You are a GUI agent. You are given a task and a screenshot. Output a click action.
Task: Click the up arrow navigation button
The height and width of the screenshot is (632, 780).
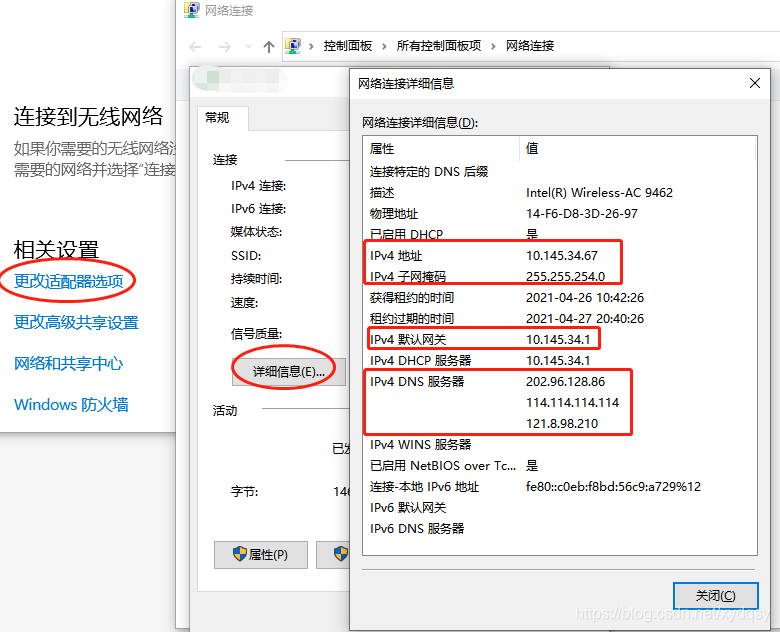click(x=269, y=47)
